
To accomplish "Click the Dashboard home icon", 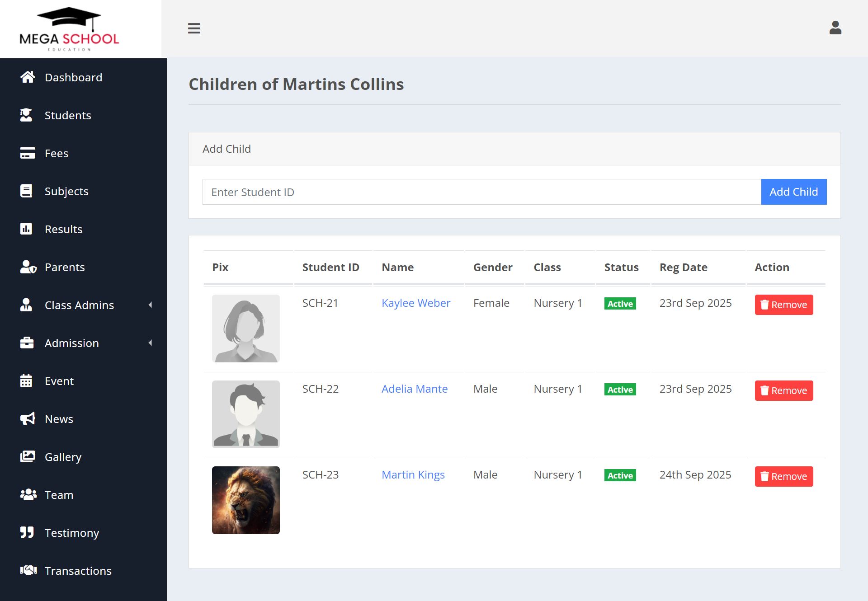I will (28, 77).
